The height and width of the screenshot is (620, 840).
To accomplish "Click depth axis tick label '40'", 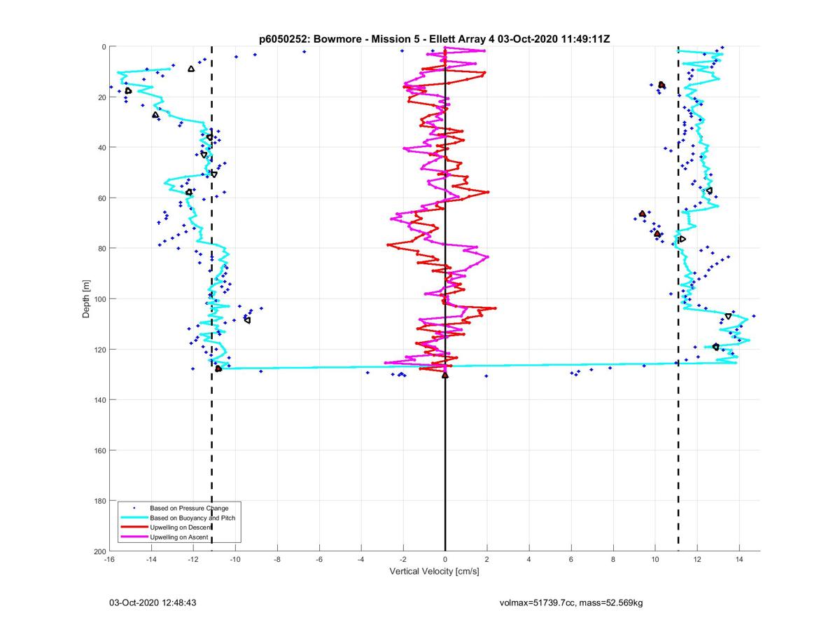I will click(101, 148).
